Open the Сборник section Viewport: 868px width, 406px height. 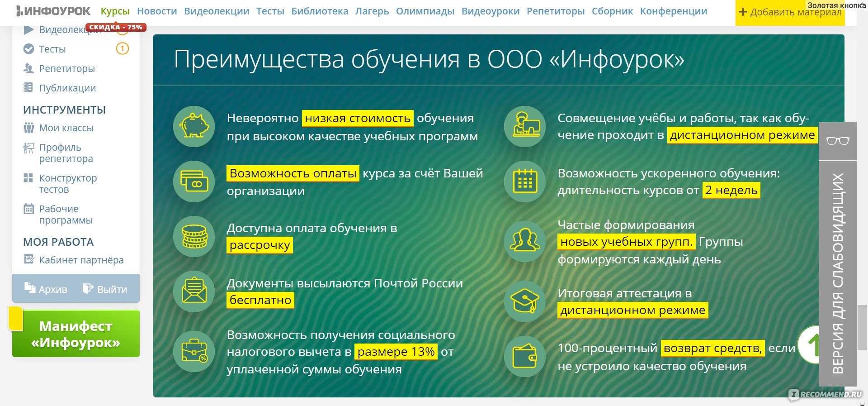pyautogui.click(x=613, y=11)
